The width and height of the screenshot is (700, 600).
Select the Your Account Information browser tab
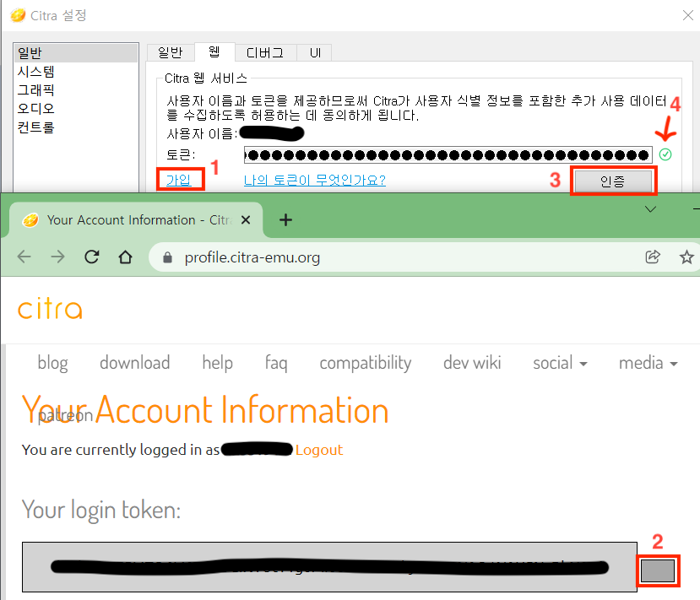click(136, 220)
